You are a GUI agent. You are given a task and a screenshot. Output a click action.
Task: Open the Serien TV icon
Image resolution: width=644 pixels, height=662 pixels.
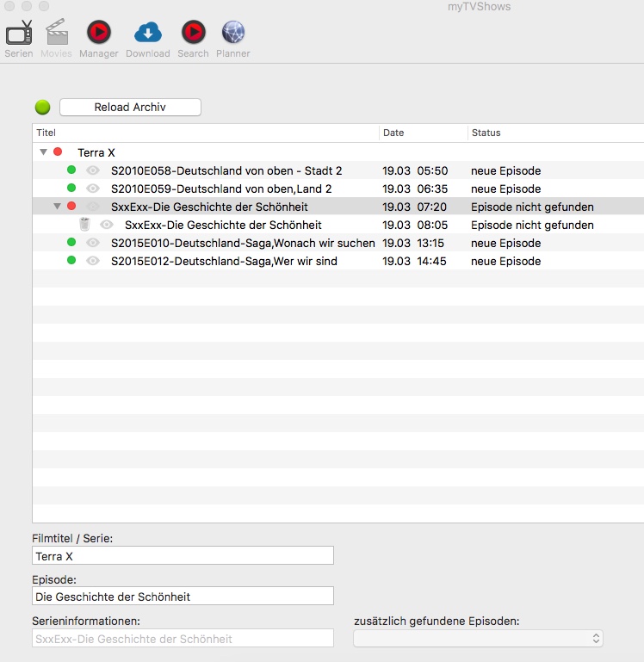click(x=18, y=34)
